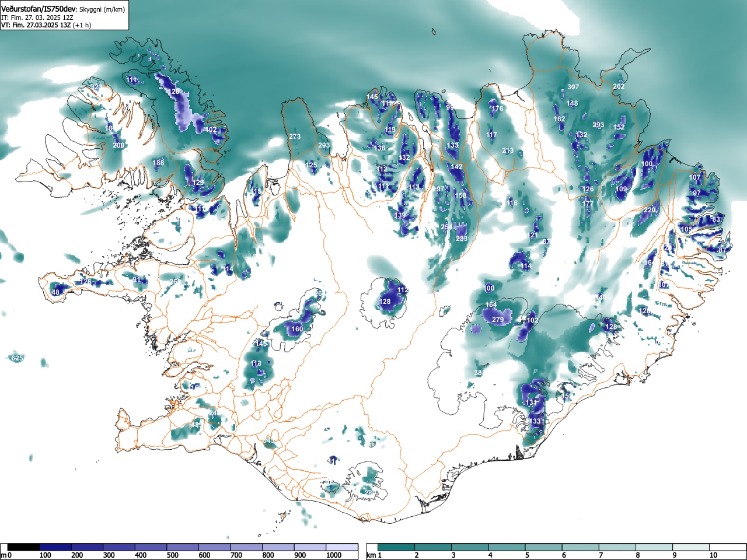This screenshot has height=560, width=747.
Task: Click the 136 visibility value
Action: tap(380, 148)
